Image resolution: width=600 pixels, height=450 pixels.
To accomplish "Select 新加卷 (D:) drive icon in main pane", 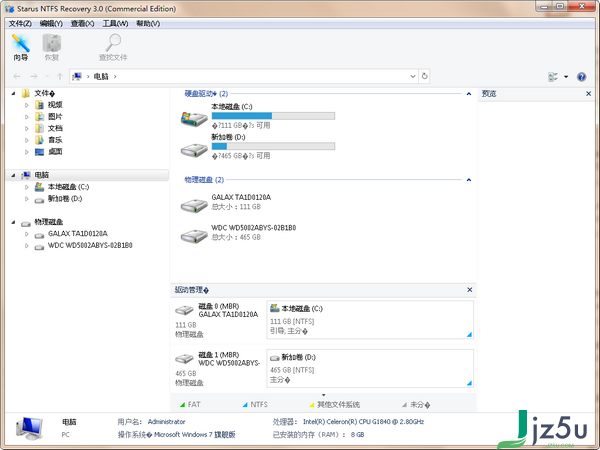I will [x=194, y=150].
